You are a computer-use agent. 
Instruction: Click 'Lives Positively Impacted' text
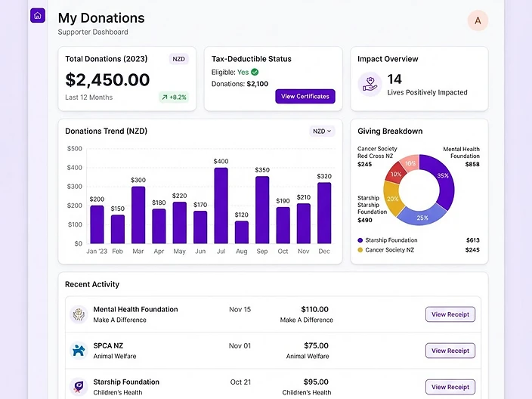coord(427,92)
